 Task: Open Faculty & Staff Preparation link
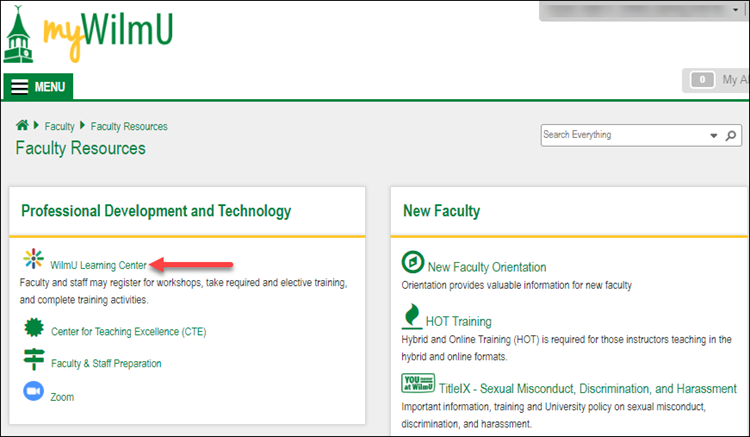[x=106, y=363]
